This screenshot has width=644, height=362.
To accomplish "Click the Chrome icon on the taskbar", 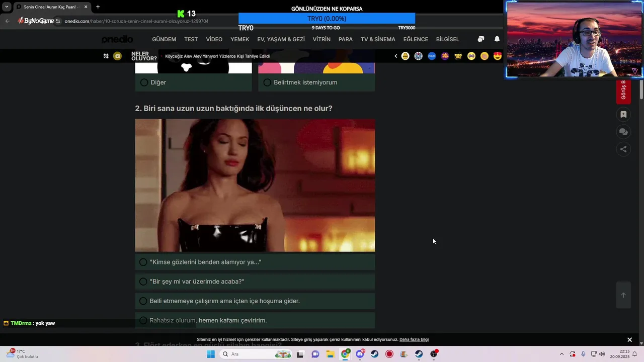I will 345,354.
